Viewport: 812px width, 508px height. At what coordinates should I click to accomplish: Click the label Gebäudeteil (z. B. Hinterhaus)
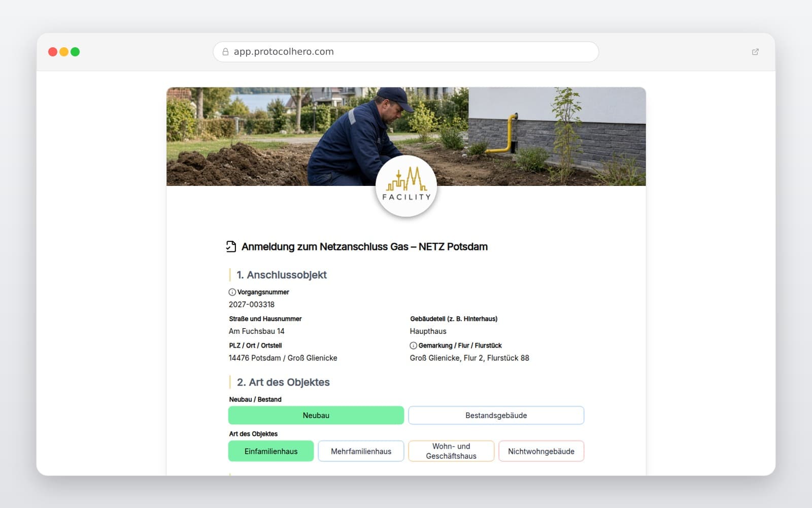tap(454, 319)
